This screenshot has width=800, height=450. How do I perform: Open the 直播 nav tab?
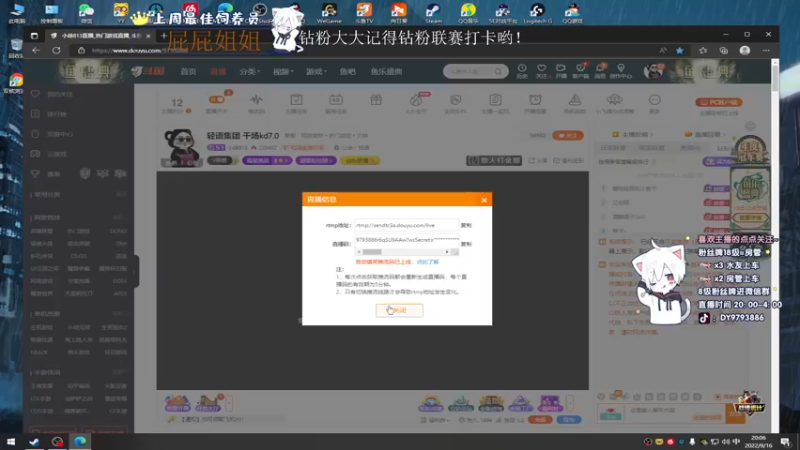pos(218,71)
